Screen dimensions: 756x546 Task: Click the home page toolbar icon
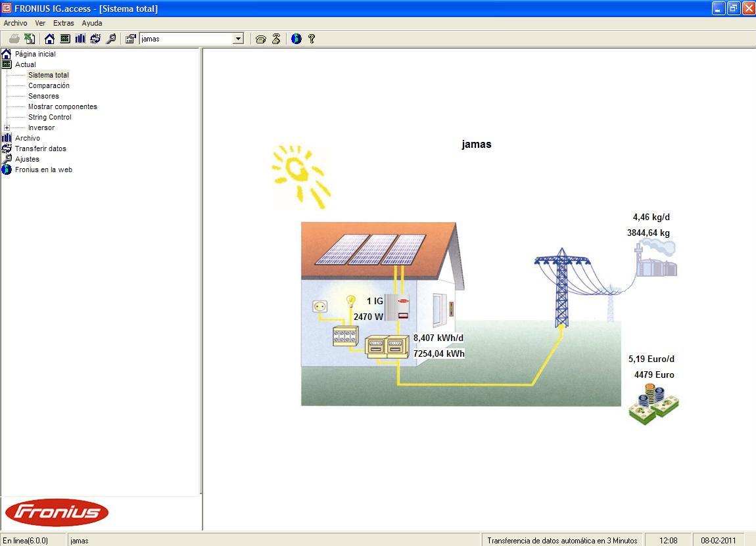pos(49,39)
